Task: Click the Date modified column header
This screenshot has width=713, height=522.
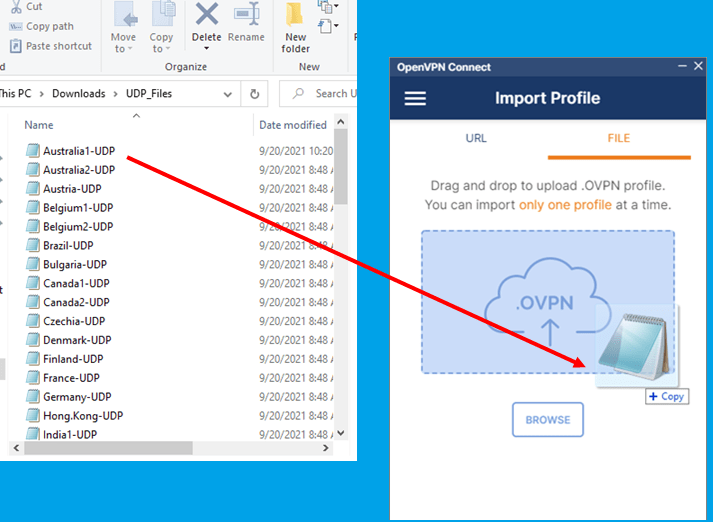Action: [x=293, y=125]
